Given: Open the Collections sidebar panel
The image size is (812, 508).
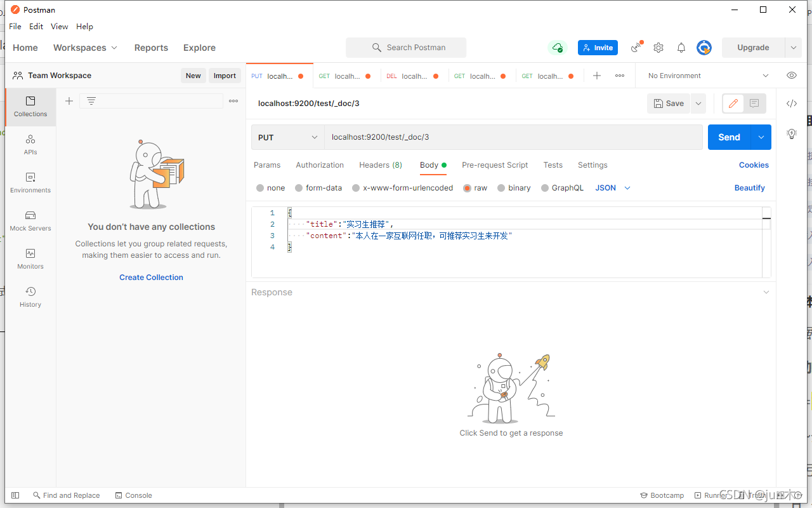Looking at the screenshot, I should (30, 107).
